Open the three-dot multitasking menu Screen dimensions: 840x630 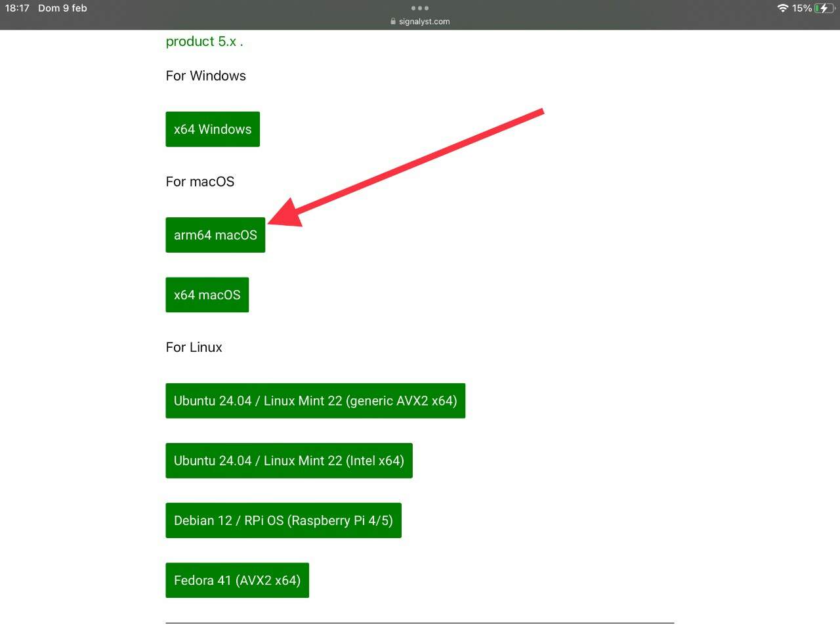(420, 8)
